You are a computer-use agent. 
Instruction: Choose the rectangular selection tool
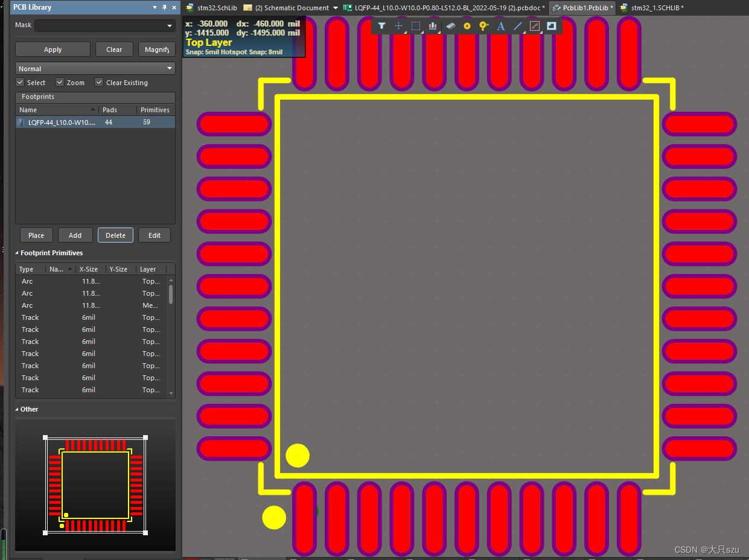pyautogui.click(x=416, y=26)
